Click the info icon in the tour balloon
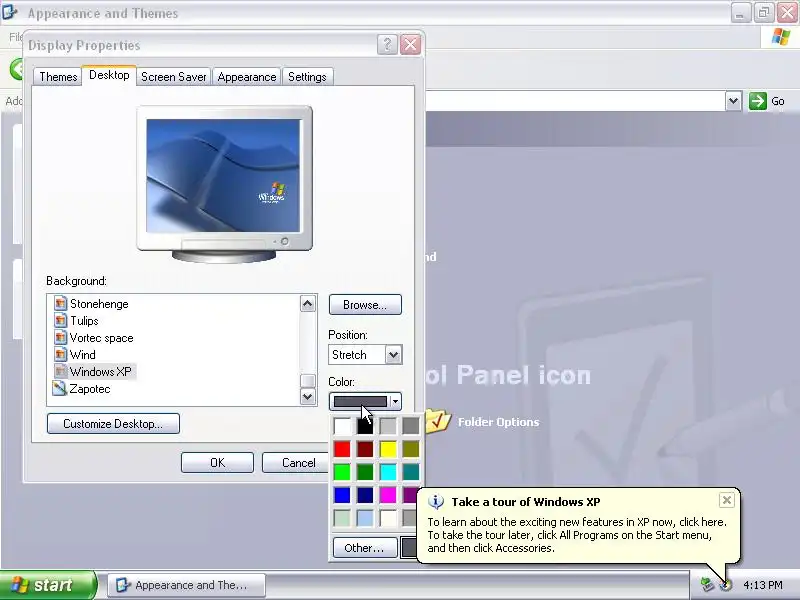This screenshot has height=600, width=800. (435, 502)
